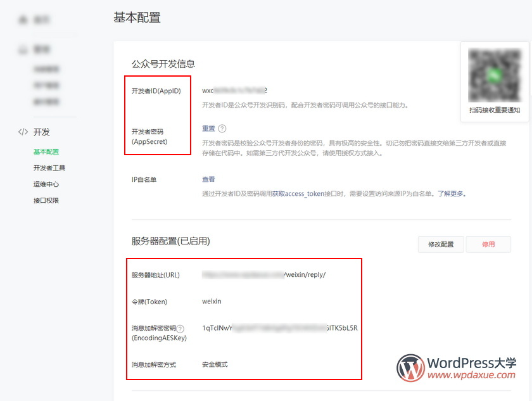Click the server URL ending /weixin/reply/
The width and height of the screenshot is (532, 401).
(x=263, y=275)
